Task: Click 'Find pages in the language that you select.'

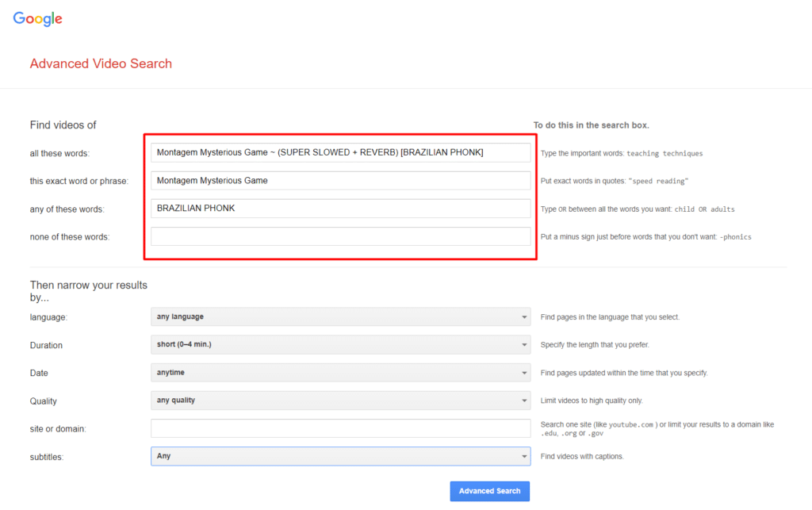Action: coord(610,317)
